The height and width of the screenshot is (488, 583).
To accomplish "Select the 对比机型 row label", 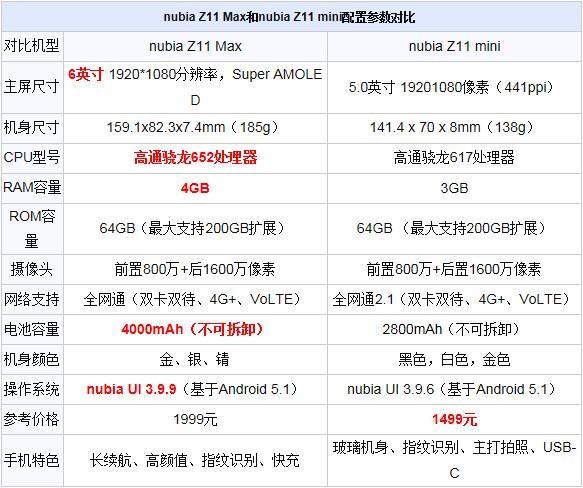I will (32, 46).
